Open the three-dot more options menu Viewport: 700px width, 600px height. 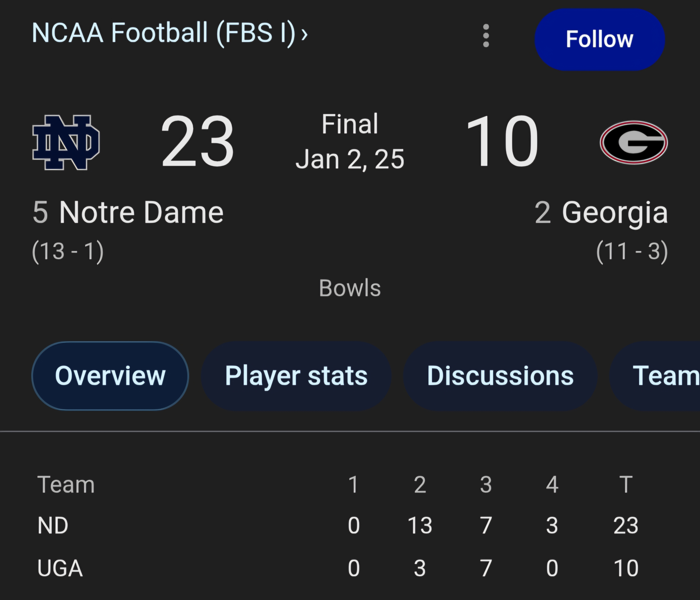point(486,36)
